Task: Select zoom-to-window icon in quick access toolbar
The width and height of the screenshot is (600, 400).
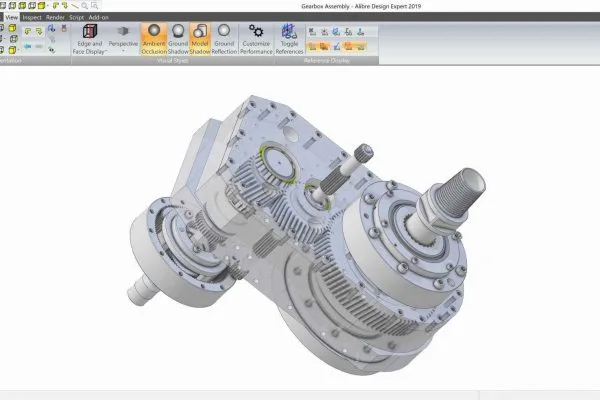Action: point(95,5)
